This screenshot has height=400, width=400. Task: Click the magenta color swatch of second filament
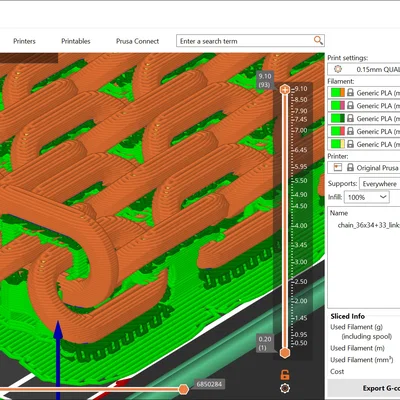click(342, 105)
